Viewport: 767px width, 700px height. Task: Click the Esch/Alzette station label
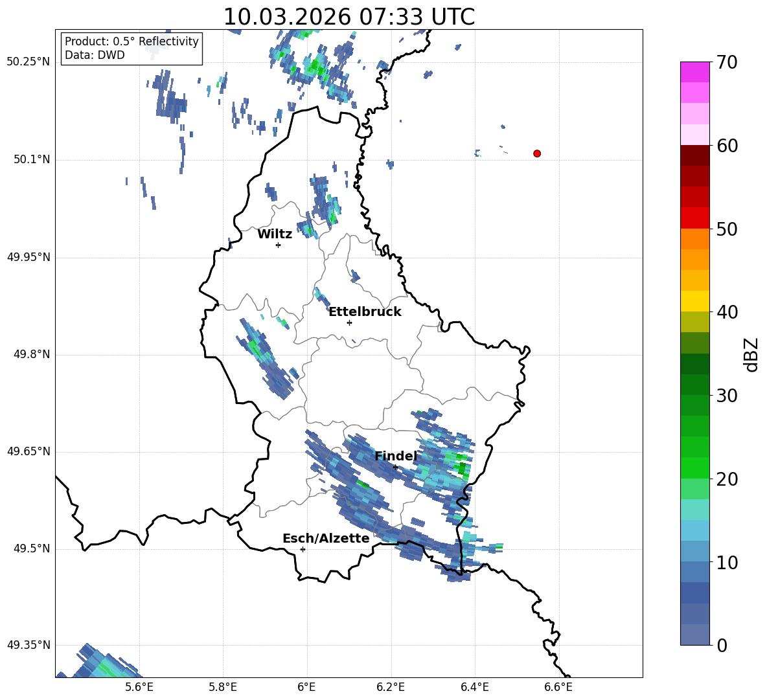pyautogui.click(x=326, y=539)
